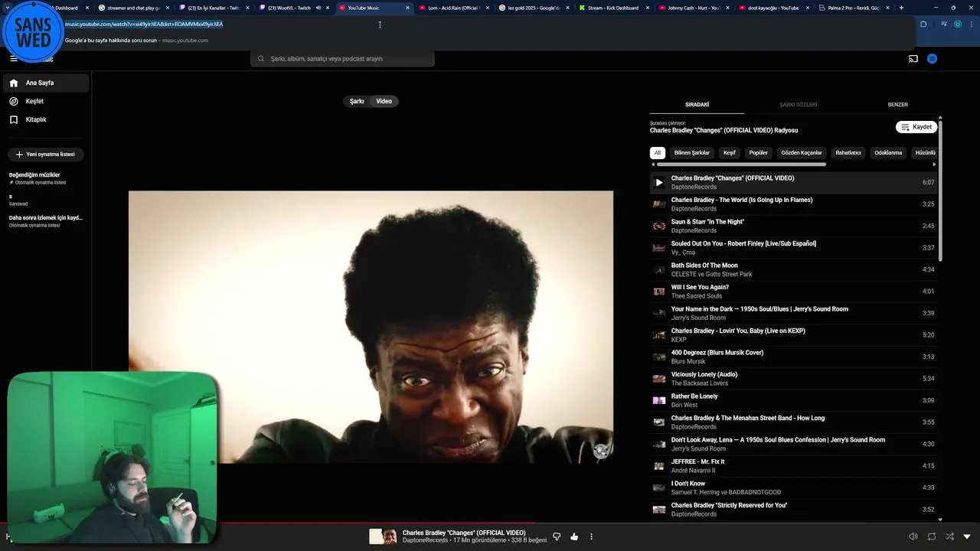Click the queue vertical scrollbar
Viewport: 980px width, 551px height.
[940, 191]
